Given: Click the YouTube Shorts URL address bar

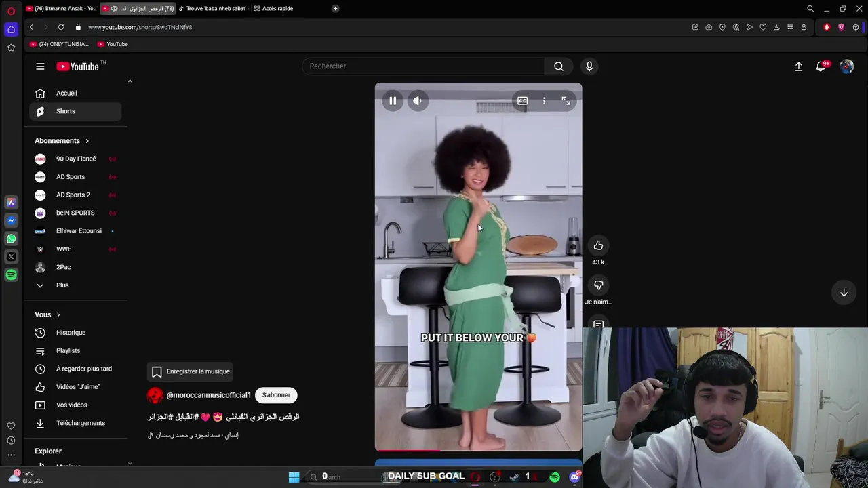Looking at the screenshot, I should coord(140,27).
